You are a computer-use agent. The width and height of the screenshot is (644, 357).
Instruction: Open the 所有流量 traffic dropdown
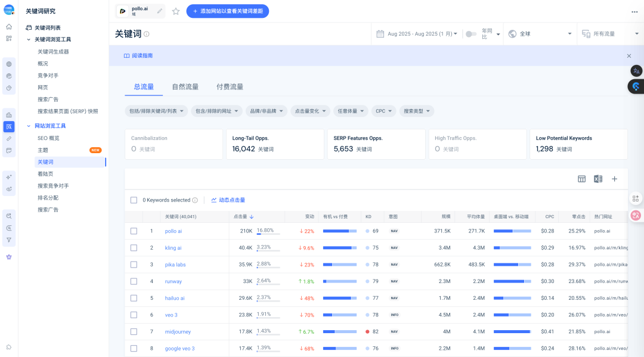[x=611, y=34]
